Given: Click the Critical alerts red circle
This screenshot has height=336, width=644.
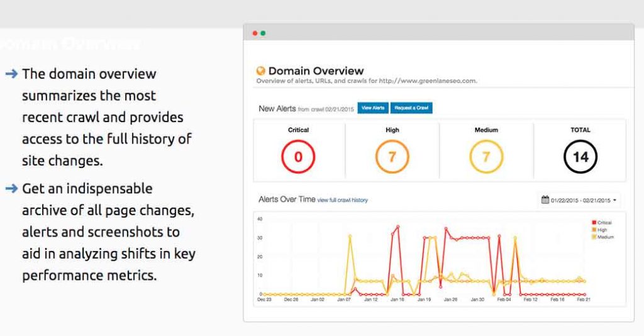Looking at the screenshot, I should [x=298, y=156].
